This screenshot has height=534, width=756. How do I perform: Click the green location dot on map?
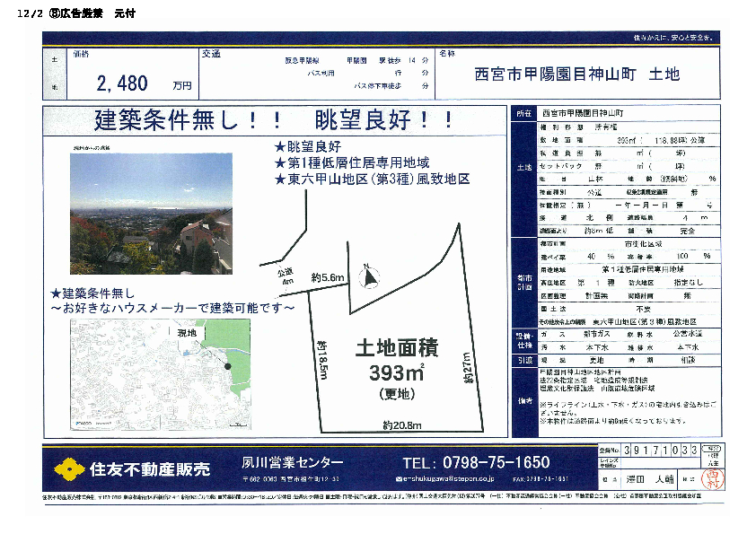[x=228, y=366]
